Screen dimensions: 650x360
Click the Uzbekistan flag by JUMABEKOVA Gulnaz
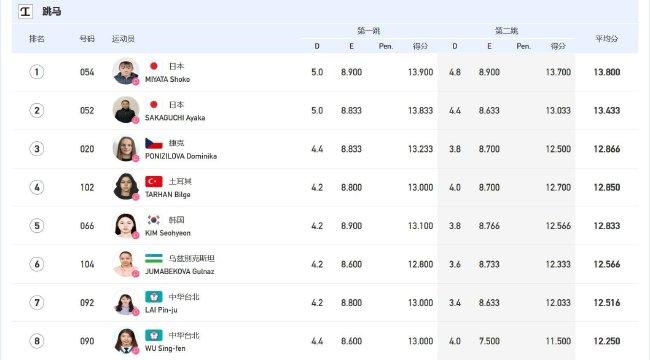tap(154, 258)
